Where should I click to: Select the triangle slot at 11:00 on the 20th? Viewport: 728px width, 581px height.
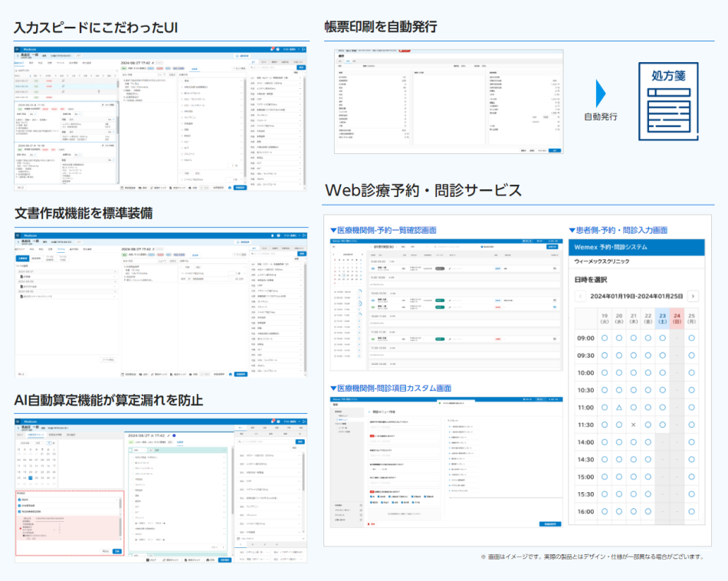[618, 408]
